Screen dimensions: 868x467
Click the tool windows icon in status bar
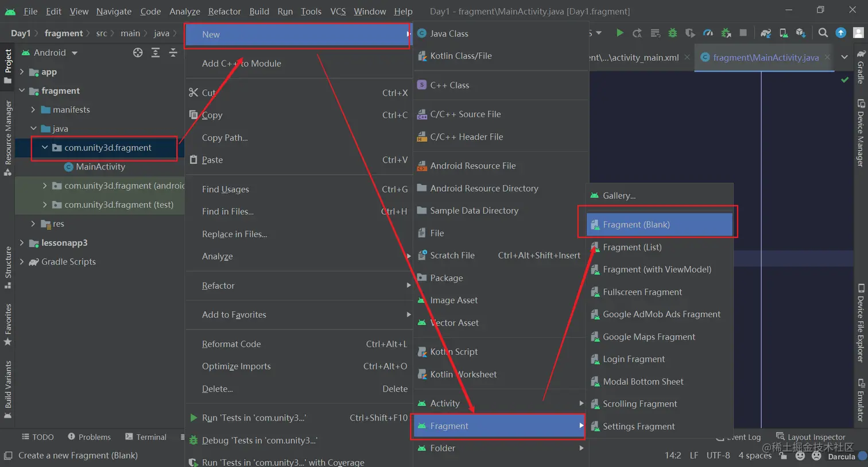(8, 456)
